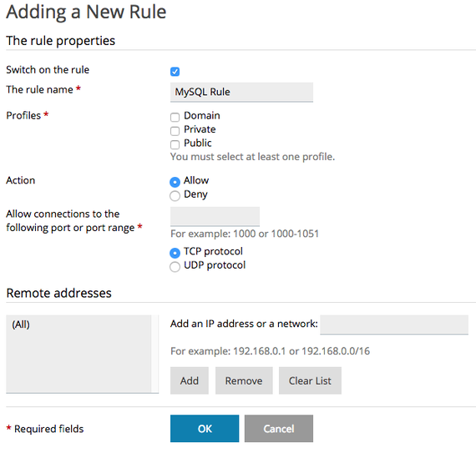The width and height of the screenshot is (476, 453).
Task: Choose the UDP protocol option
Action: (175, 266)
